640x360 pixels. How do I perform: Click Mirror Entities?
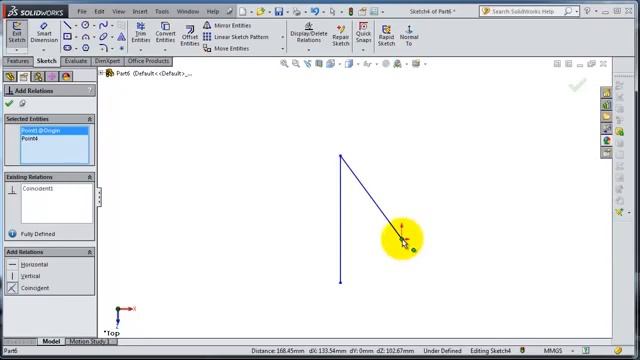[x=227, y=25]
